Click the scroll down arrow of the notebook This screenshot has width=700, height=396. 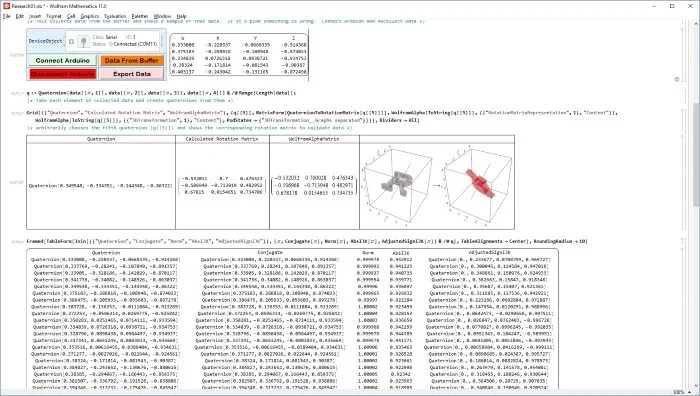coord(696,385)
